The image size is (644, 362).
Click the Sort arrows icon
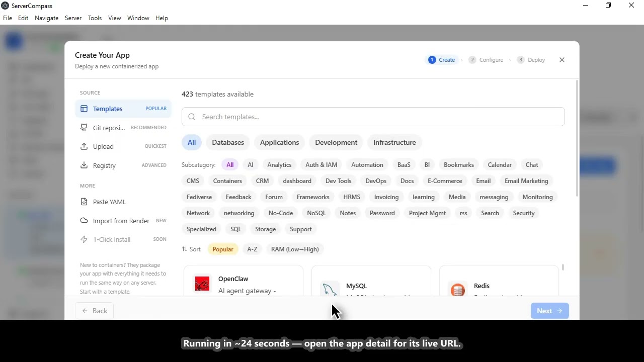pos(185,249)
